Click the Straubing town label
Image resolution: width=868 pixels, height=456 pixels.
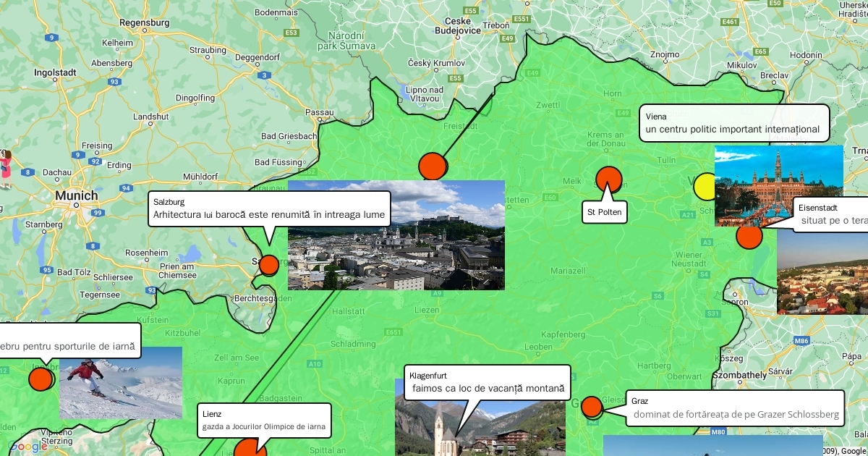(208, 51)
